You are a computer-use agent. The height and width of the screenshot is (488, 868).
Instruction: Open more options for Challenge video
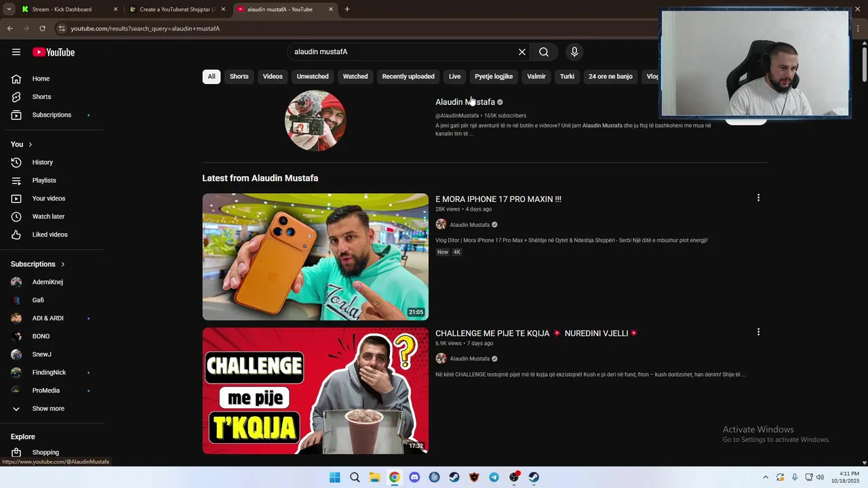click(758, 332)
